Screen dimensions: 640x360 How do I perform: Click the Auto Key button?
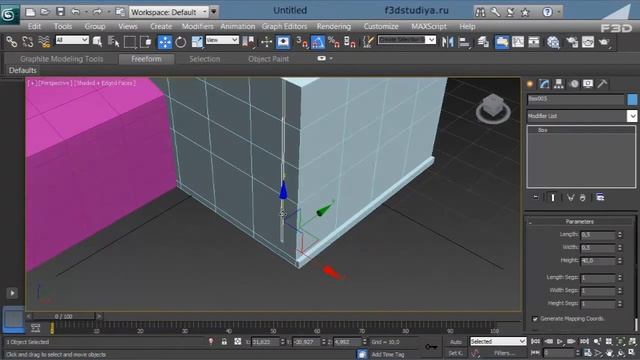456,342
